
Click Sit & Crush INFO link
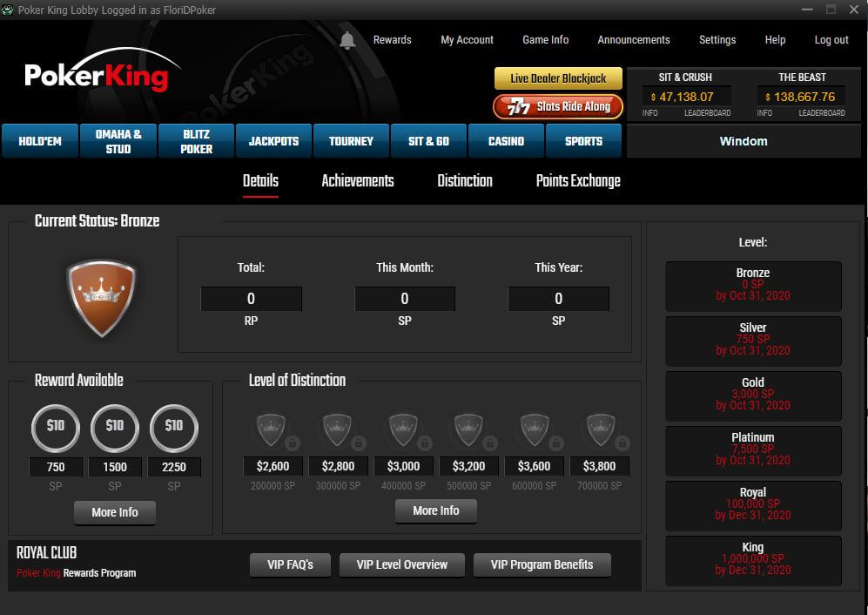[x=649, y=113]
